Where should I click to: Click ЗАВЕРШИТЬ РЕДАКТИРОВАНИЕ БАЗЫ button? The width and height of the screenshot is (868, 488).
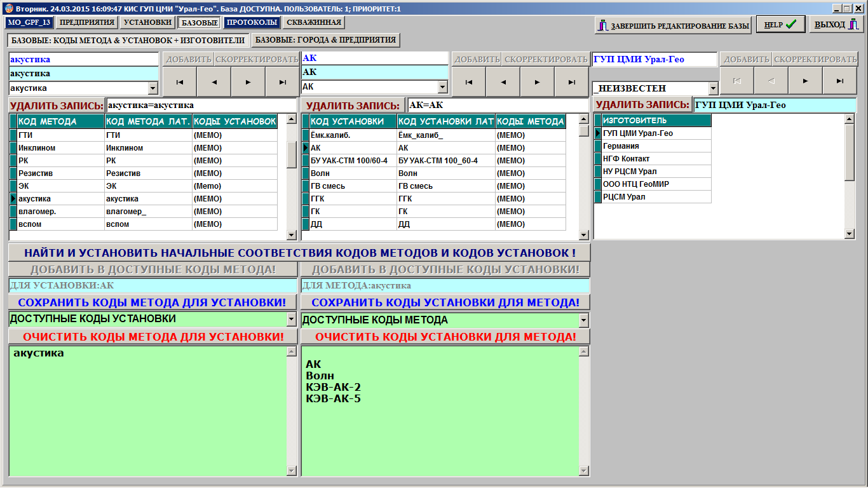[674, 26]
